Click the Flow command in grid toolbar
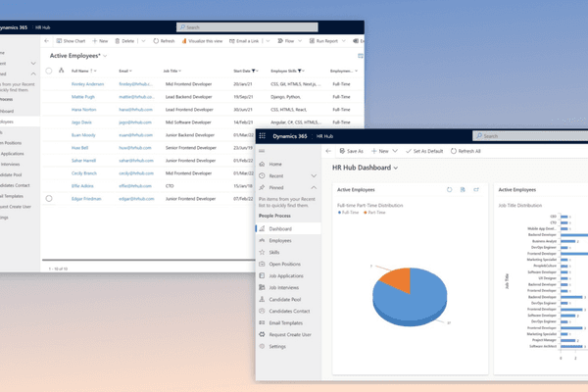Image resolution: width=588 pixels, height=392 pixels. pos(286,41)
